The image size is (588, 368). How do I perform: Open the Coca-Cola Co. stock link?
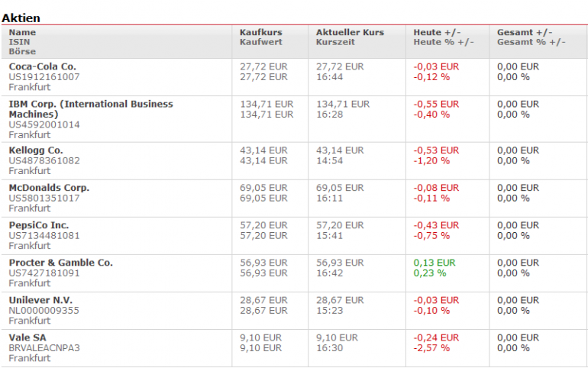(42, 66)
